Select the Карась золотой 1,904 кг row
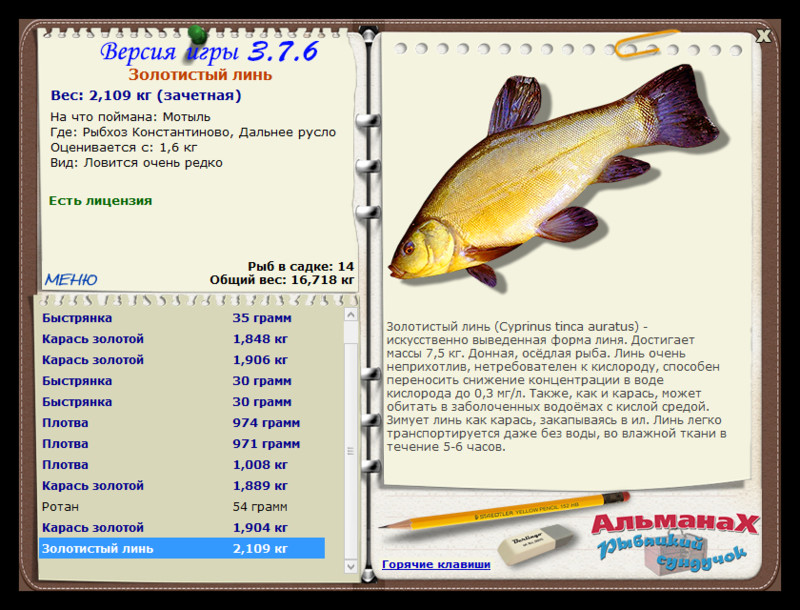 [182, 527]
